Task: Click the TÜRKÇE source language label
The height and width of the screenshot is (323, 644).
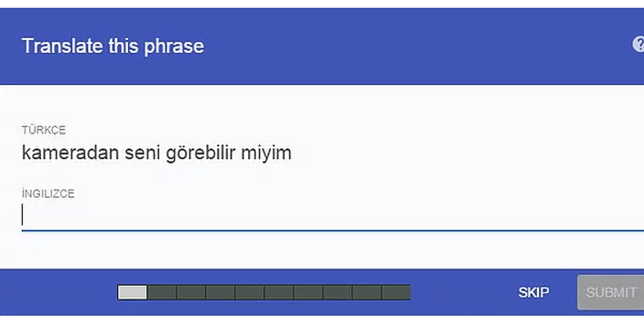Action: point(43,130)
